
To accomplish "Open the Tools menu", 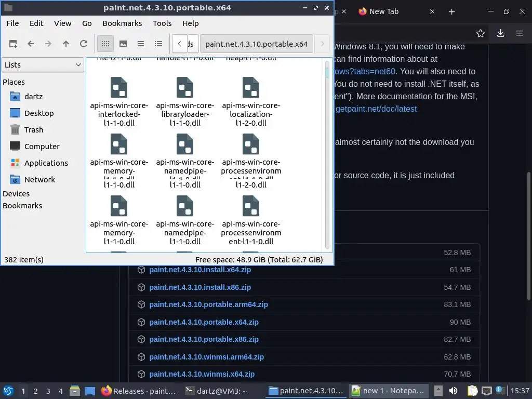I will pyautogui.click(x=162, y=23).
